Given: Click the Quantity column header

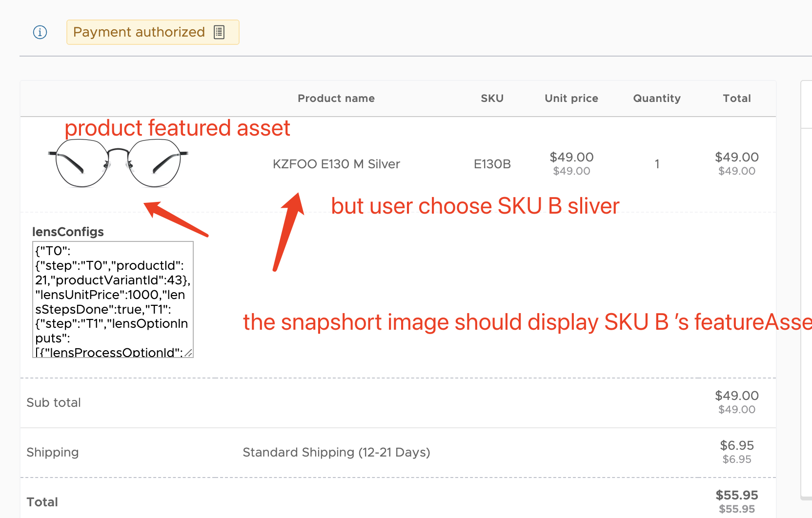Looking at the screenshot, I should point(656,98).
